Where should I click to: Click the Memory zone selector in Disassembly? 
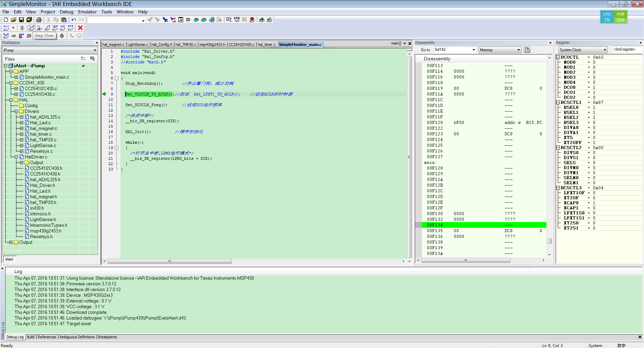pos(499,50)
